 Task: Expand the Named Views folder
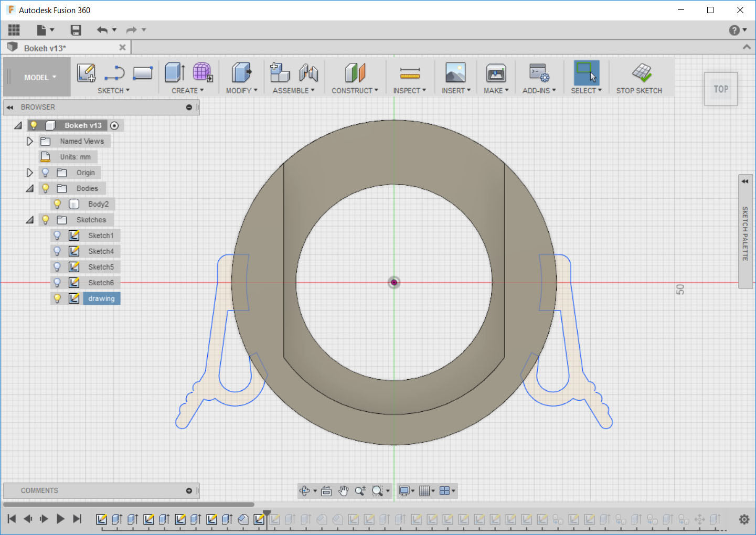tap(29, 141)
